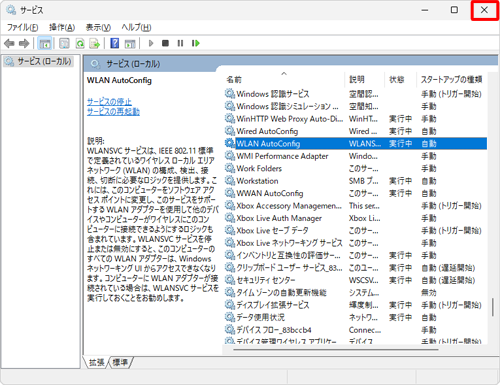Click the gear icon of データ使用状況
The image size is (500, 385).
point(229,317)
